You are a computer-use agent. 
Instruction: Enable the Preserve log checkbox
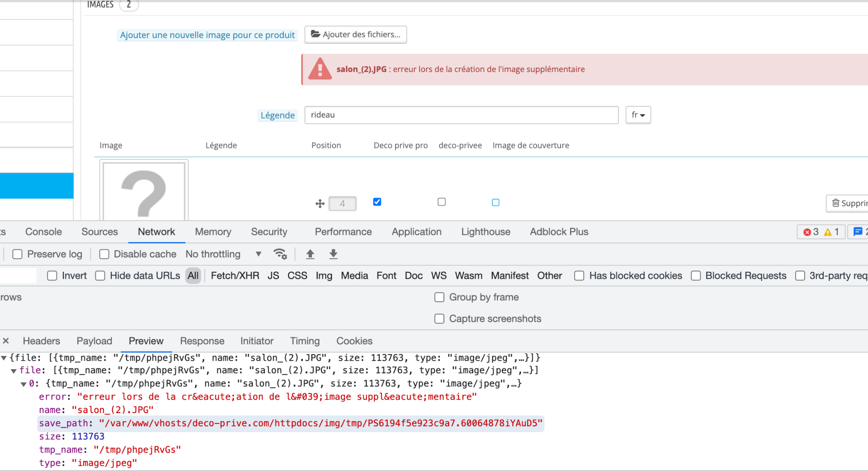[x=17, y=254]
